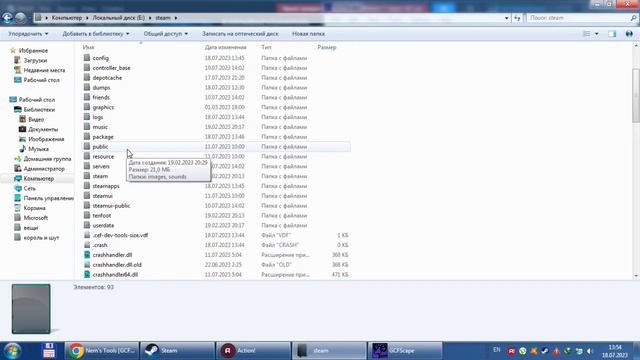Switch to the Chrome taskbar window
The width and height of the screenshot is (640, 360).
[102, 351]
